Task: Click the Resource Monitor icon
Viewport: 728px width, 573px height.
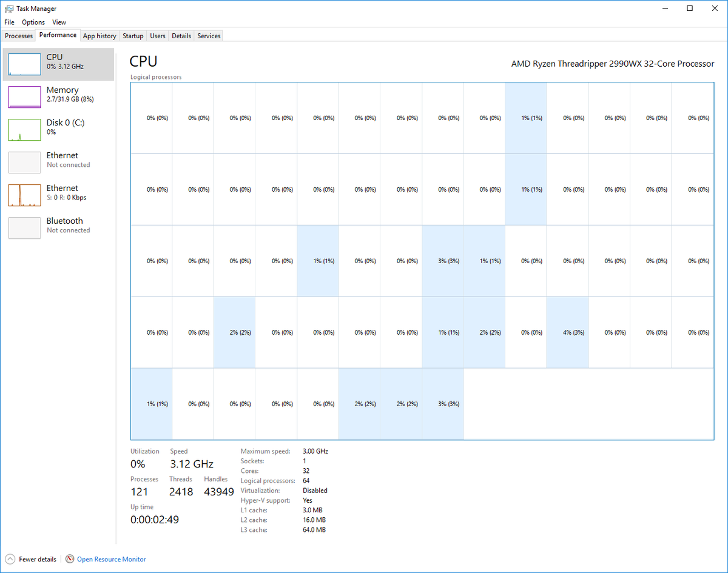Action: [70, 559]
